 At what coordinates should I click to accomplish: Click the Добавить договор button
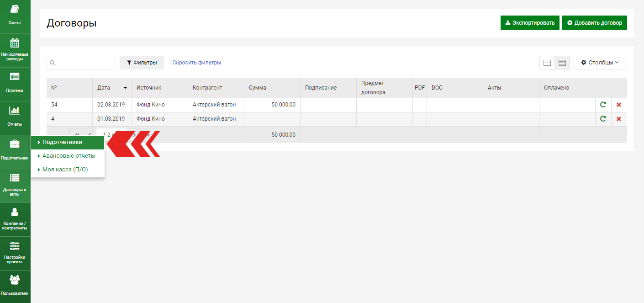(x=594, y=23)
